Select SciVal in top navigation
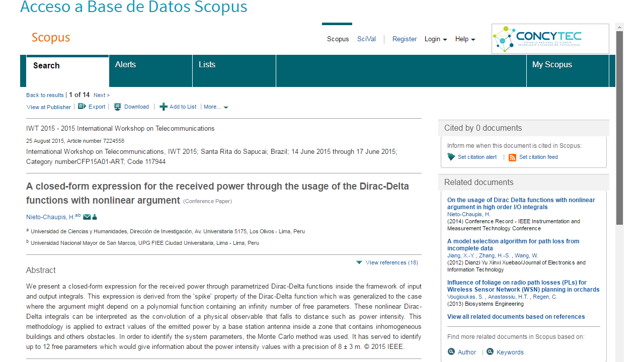Screen dimensions: 644x362 366,39
